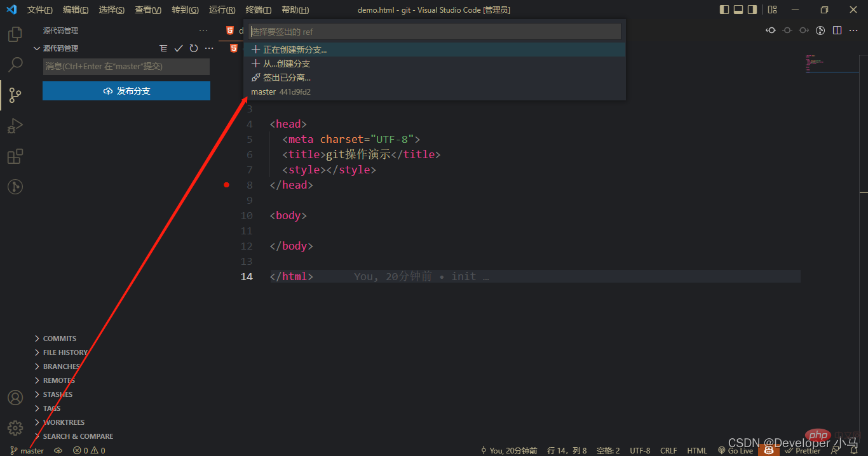
Task: Expand the BRANCHES section
Action: point(61,366)
